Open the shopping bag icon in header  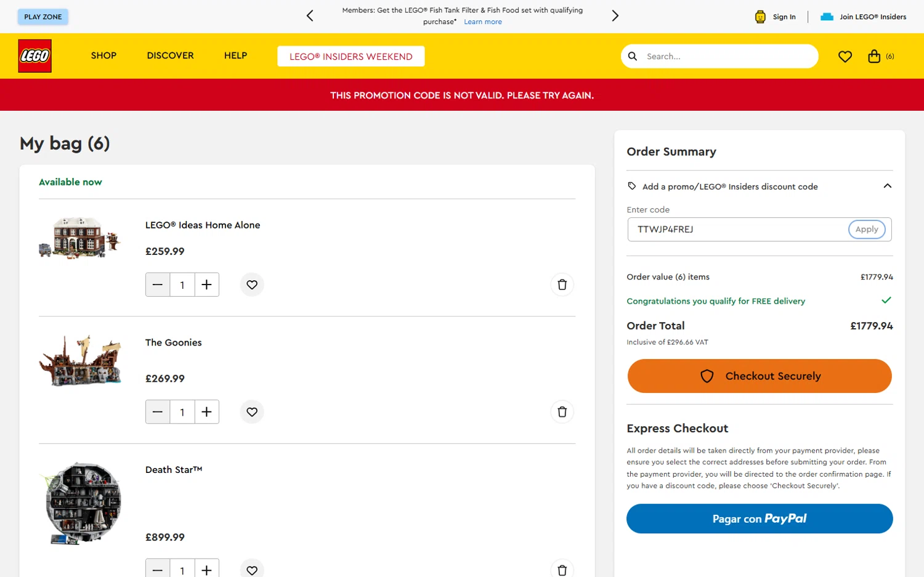[x=874, y=56]
